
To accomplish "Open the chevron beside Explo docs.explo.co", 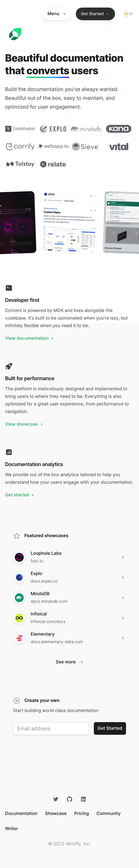I will pos(123,577).
